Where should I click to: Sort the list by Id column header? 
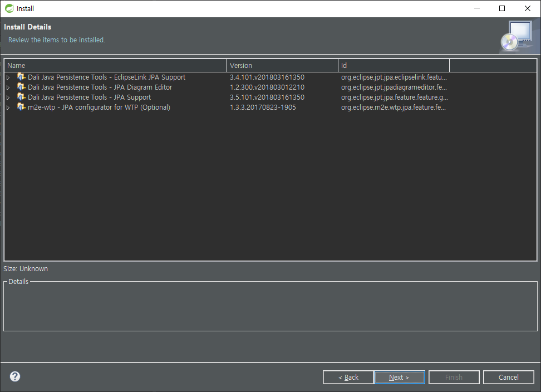point(394,66)
